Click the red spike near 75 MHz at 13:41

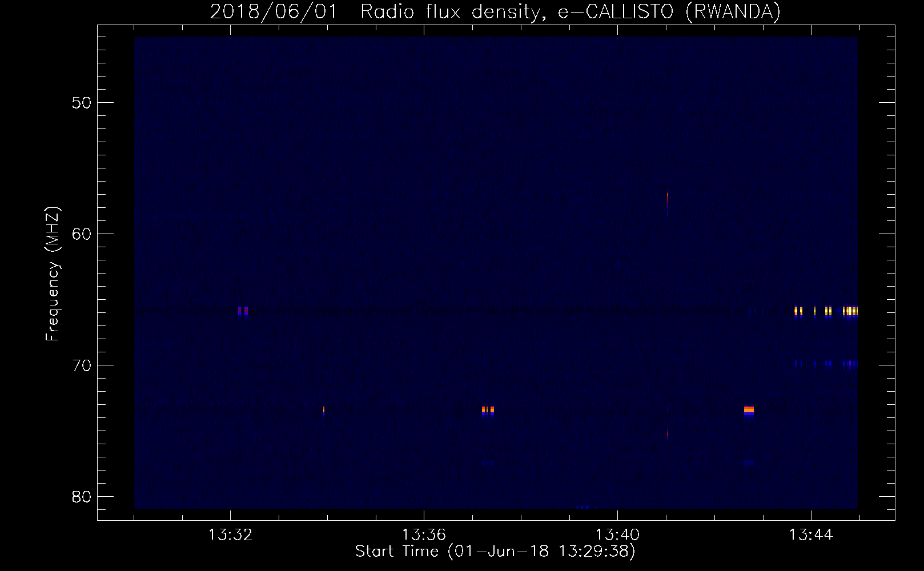(x=667, y=434)
